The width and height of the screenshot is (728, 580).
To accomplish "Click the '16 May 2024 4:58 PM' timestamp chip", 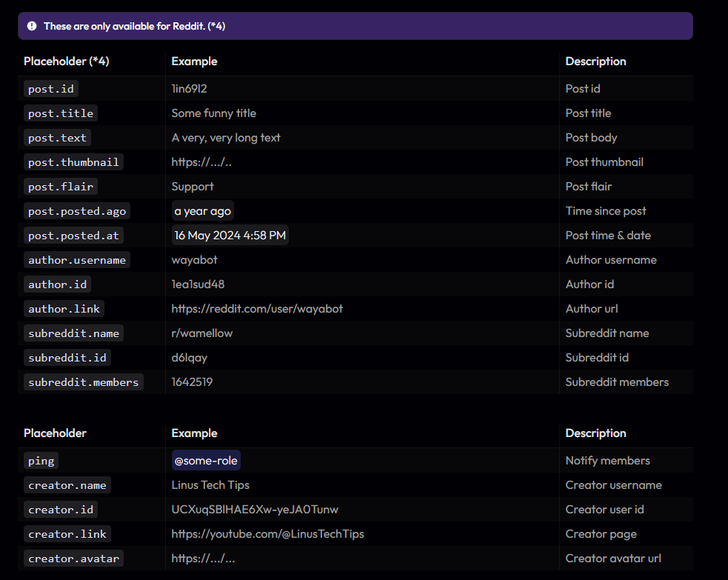I will [230, 236].
